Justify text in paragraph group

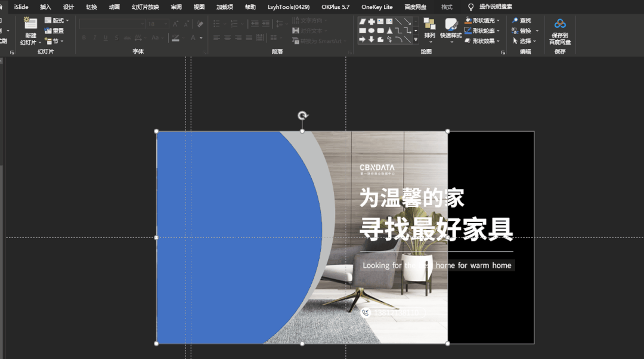[249, 38]
